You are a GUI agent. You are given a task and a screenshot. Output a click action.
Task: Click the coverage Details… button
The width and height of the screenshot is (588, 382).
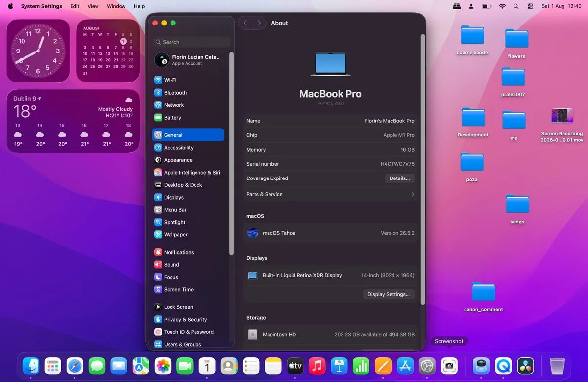click(x=399, y=178)
